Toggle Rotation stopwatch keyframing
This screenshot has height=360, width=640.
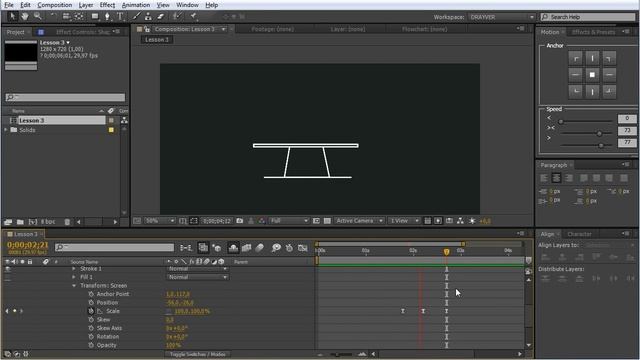click(91, 337)
